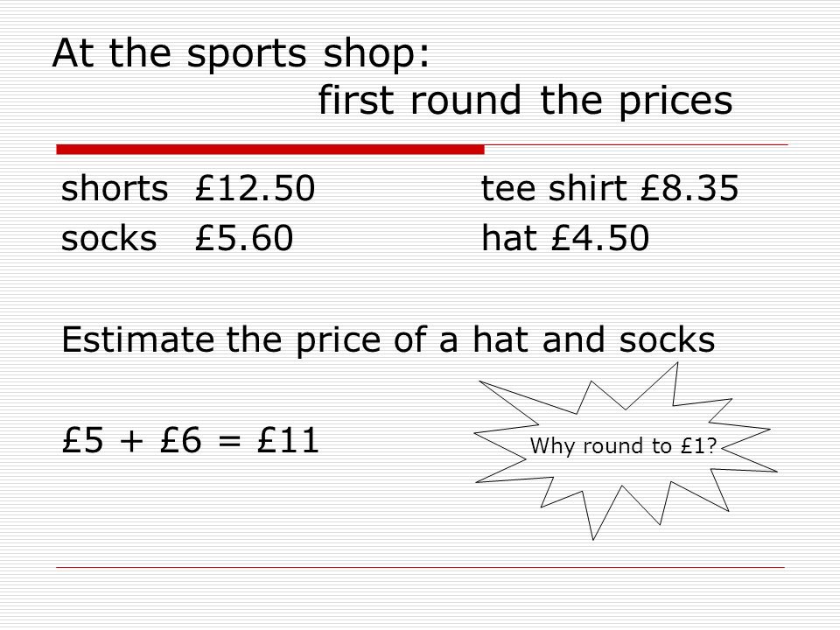Select the socks price £5.60
The image size is (840, 630).
tap(244, 238)
